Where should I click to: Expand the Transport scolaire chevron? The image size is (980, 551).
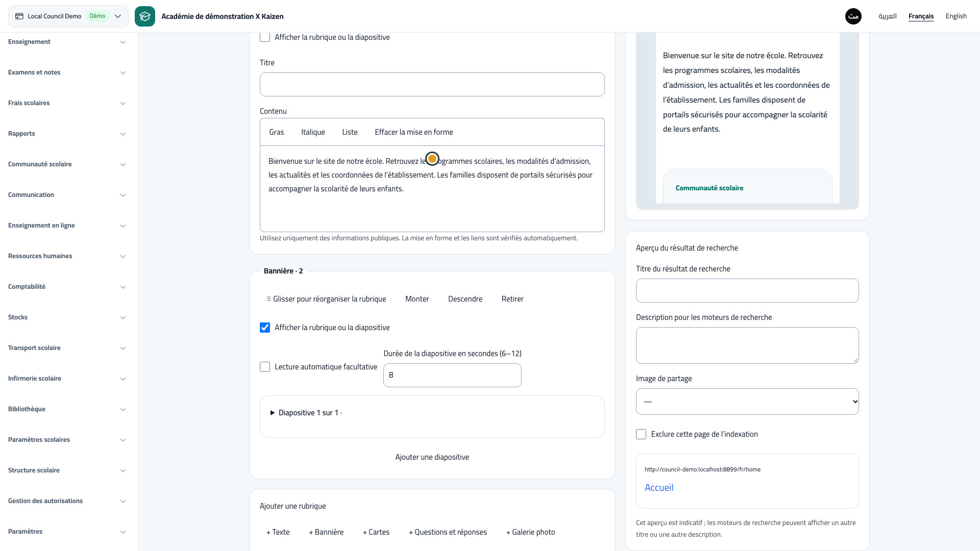click(x=123, y=348)
